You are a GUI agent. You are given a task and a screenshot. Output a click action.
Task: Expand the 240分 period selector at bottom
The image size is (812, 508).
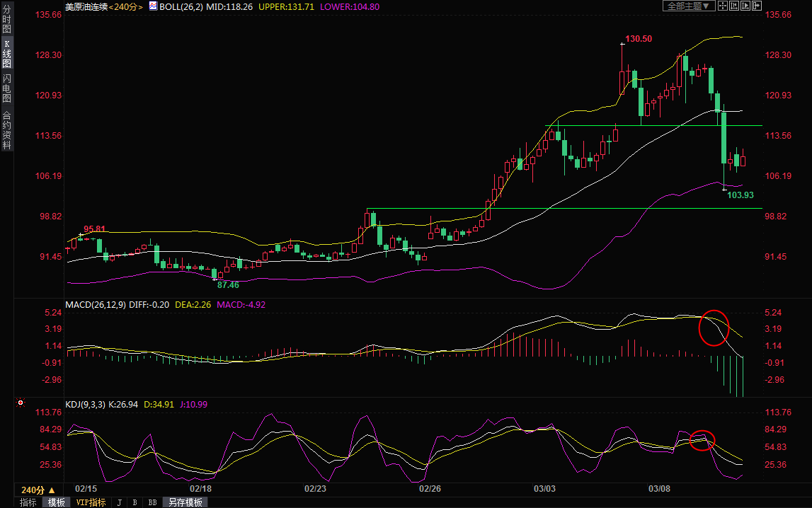coord(38,490)
